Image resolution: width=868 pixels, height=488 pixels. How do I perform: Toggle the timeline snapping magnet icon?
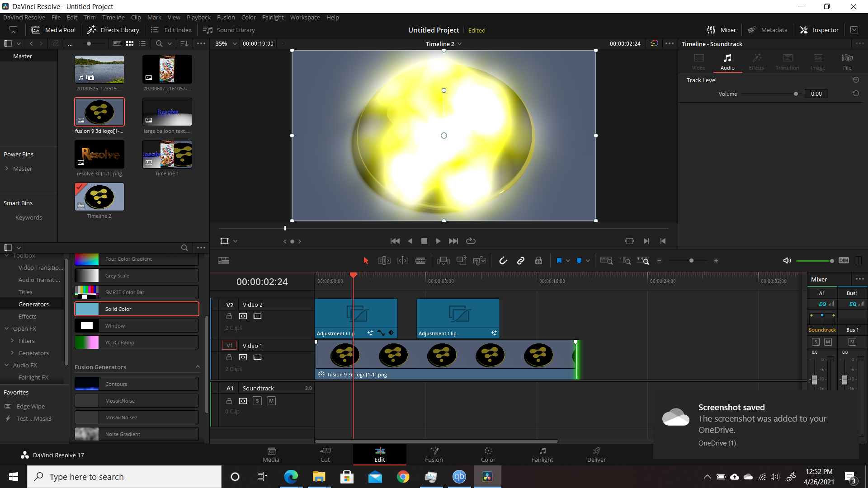coord(503,261)
